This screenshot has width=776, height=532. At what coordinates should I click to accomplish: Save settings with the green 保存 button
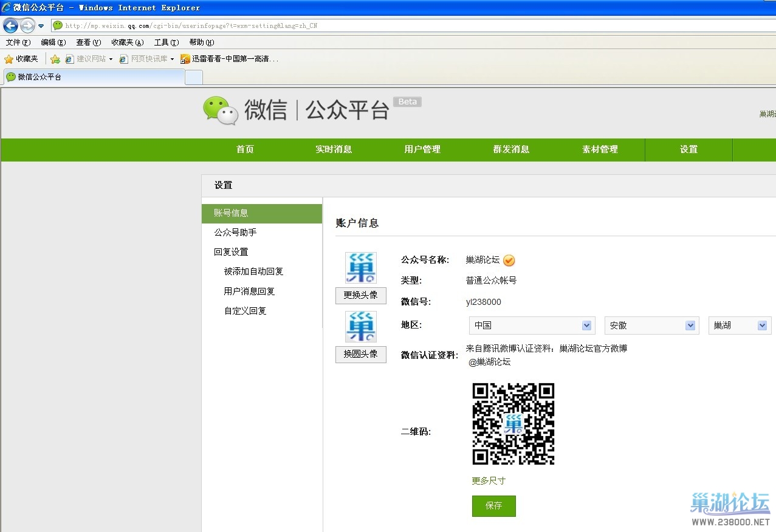tap(494, 506)
